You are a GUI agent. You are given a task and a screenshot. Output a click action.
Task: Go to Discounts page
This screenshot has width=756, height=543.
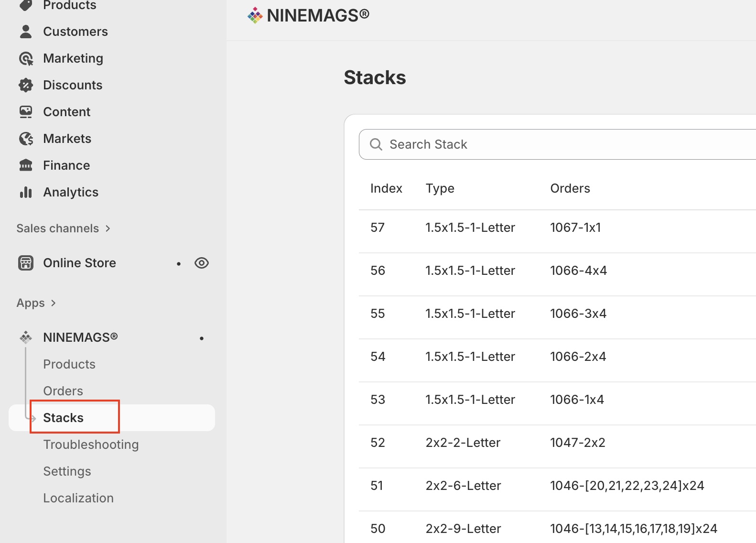click(73, 85)
